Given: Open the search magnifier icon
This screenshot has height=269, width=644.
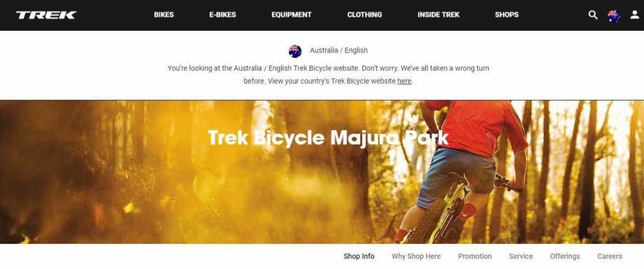Looking at the screenshot, I should (592, 15).
